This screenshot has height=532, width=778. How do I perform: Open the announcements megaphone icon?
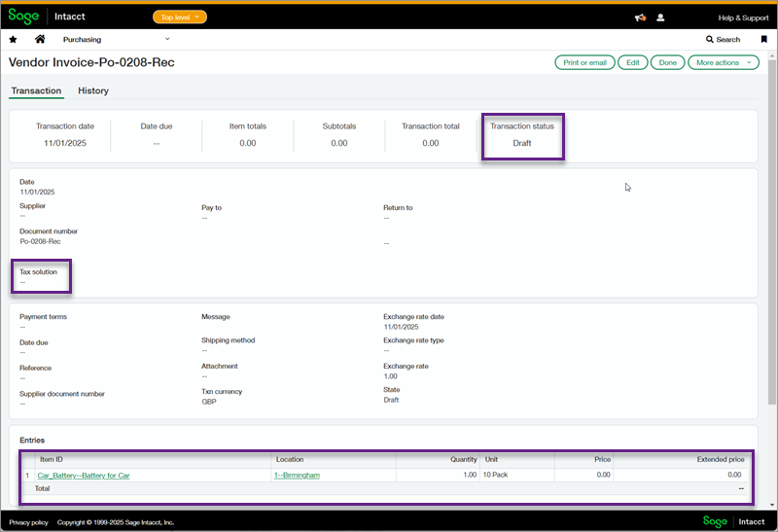640,18
